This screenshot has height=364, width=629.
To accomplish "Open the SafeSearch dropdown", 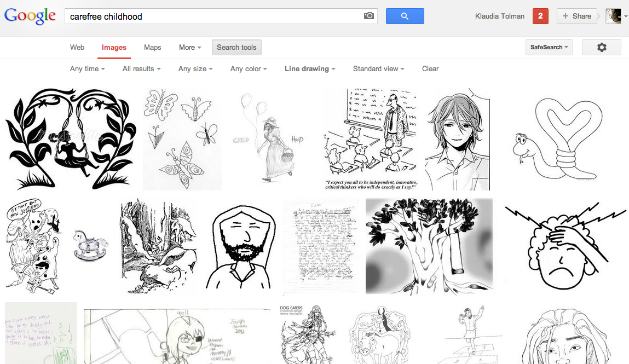I will tap(549, 48).
